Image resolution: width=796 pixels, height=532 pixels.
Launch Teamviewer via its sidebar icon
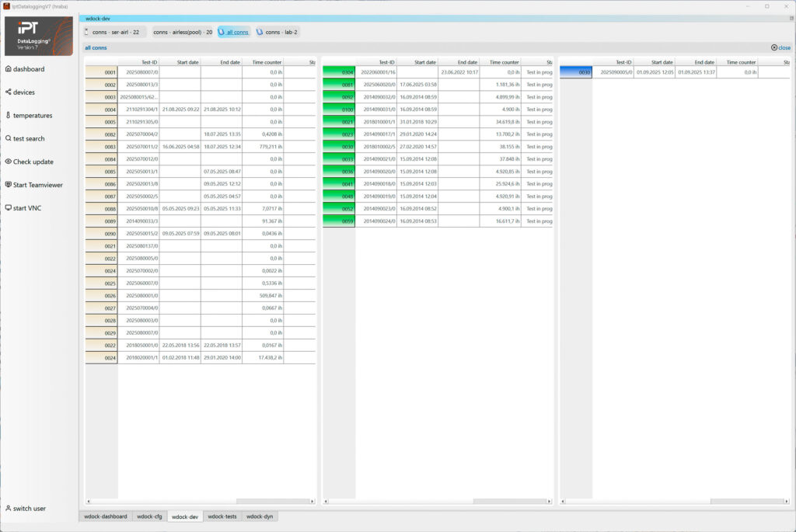9,185
